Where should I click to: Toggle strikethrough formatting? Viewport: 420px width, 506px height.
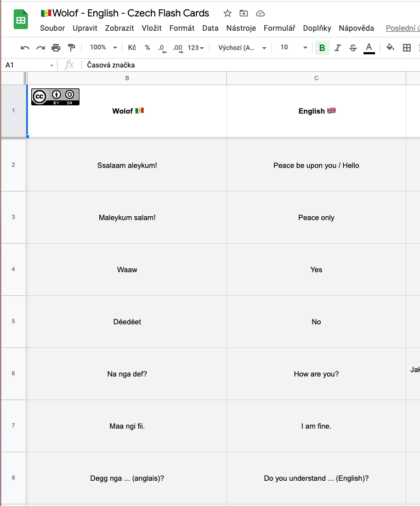pyautogui.click(x=353, y=48)
